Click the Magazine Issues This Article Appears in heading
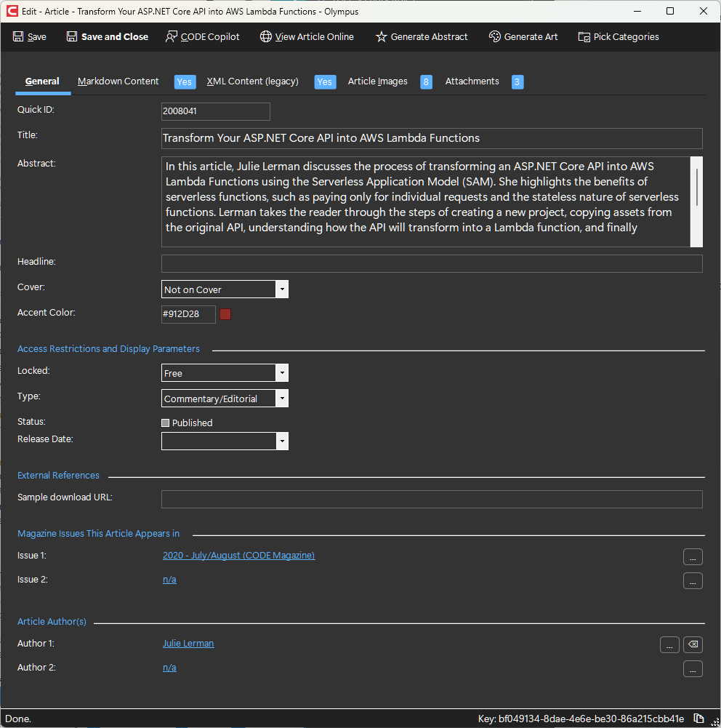The width and height of the screenshot is (721, 728). click(x=98, y=534)
